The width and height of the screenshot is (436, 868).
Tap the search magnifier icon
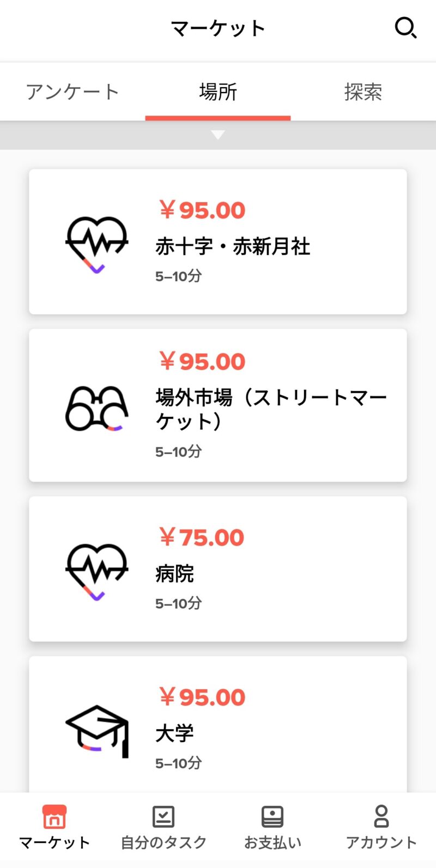(x=405, y=27)
